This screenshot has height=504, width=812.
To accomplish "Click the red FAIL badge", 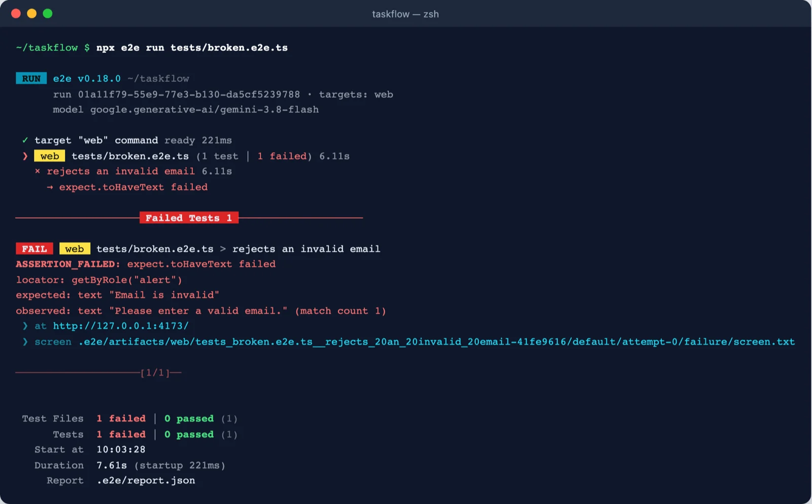I will pos(35,249).
